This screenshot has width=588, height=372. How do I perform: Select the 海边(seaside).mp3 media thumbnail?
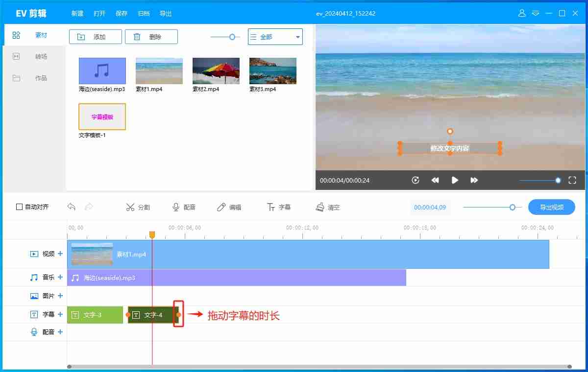tap(102, 71)
